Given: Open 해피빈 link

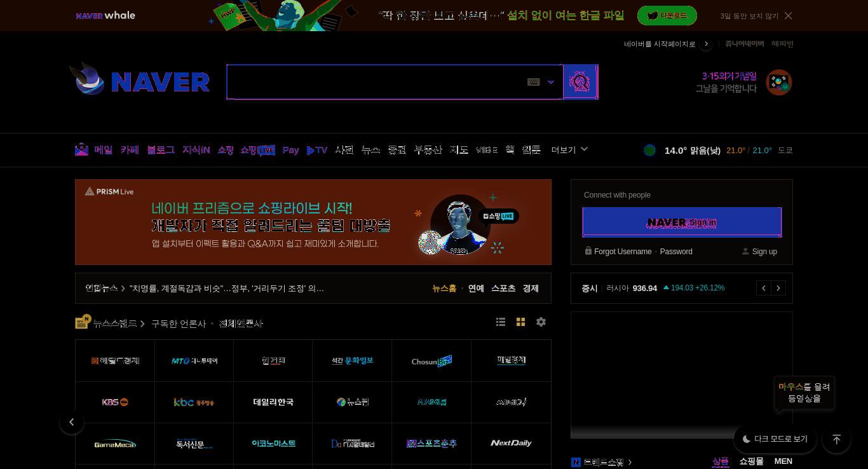Looking at the screenshot, I should click(782, 44).
